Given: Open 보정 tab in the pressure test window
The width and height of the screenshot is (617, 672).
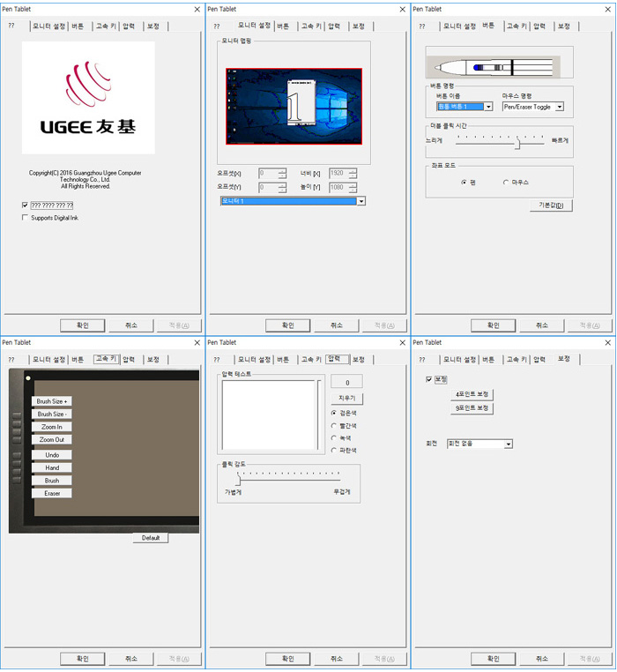Looking at the screenshot, I should point(359,360).
